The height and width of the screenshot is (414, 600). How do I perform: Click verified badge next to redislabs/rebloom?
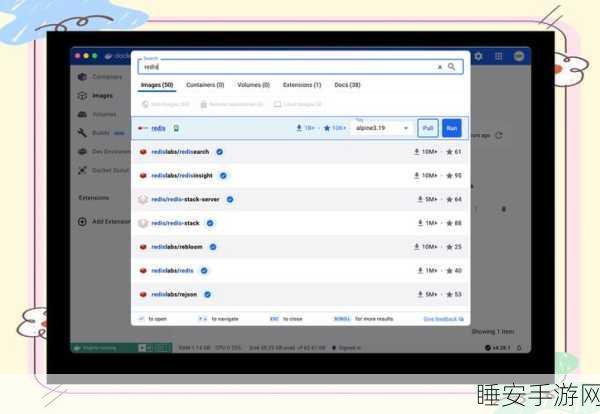[213, 247]
